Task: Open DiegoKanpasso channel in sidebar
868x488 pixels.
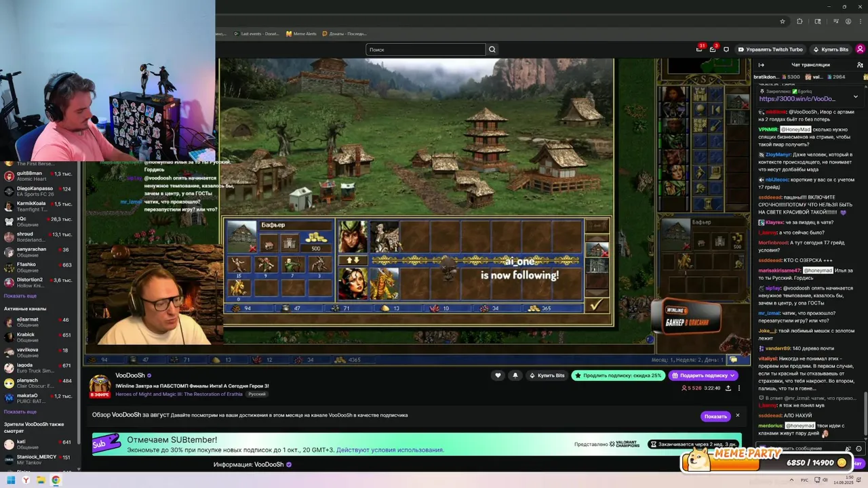Action: [39, 191]
